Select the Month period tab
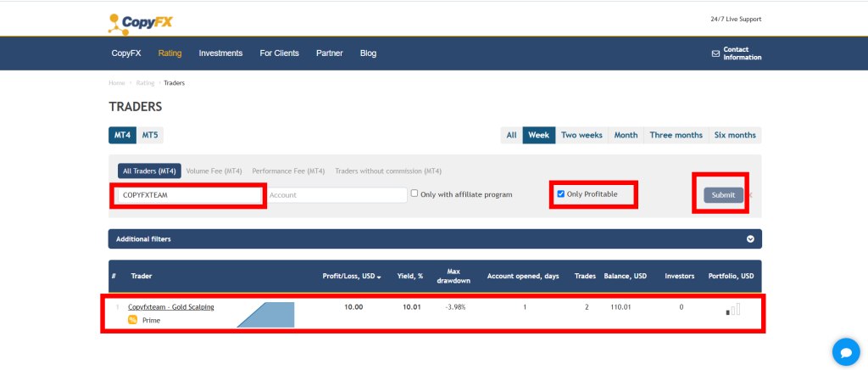Viewport: 868px width, 370px height. (626, 135)
